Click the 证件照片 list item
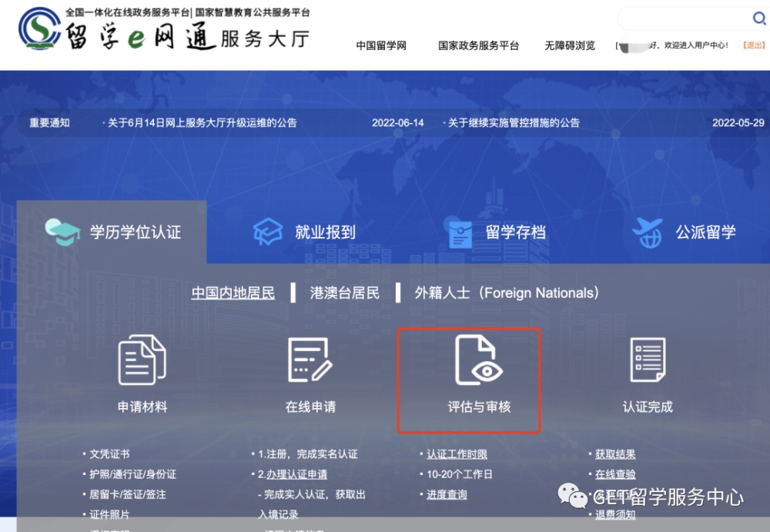 pyautogui.click(x=109, y=514)
